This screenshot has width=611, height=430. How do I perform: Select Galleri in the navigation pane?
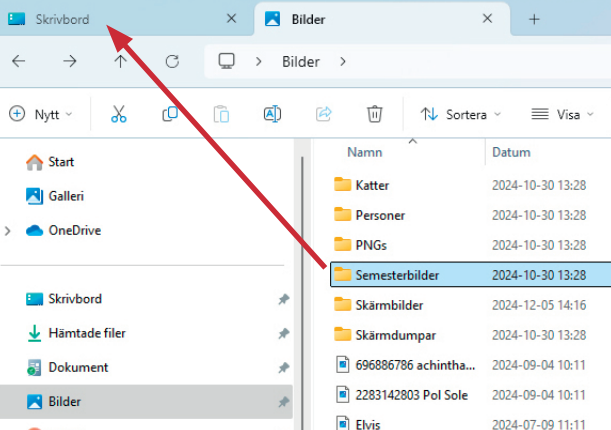(66, 196)
